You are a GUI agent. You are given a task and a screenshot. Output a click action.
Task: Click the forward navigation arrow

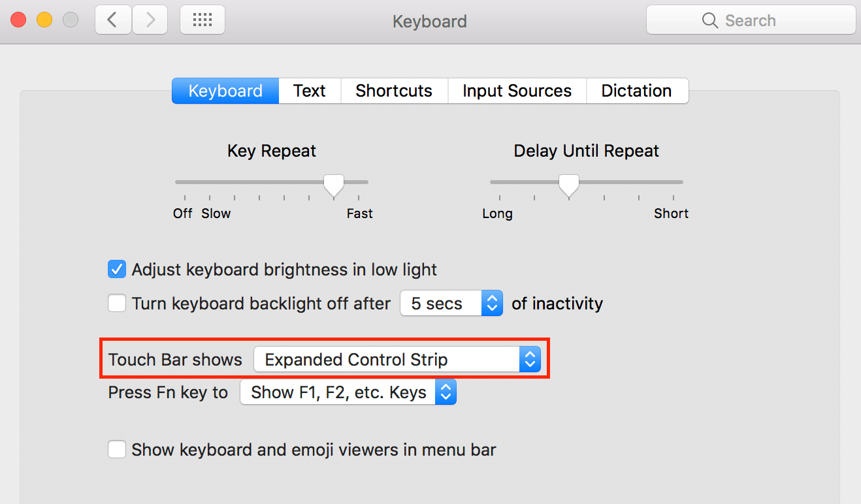coord(150,20)
